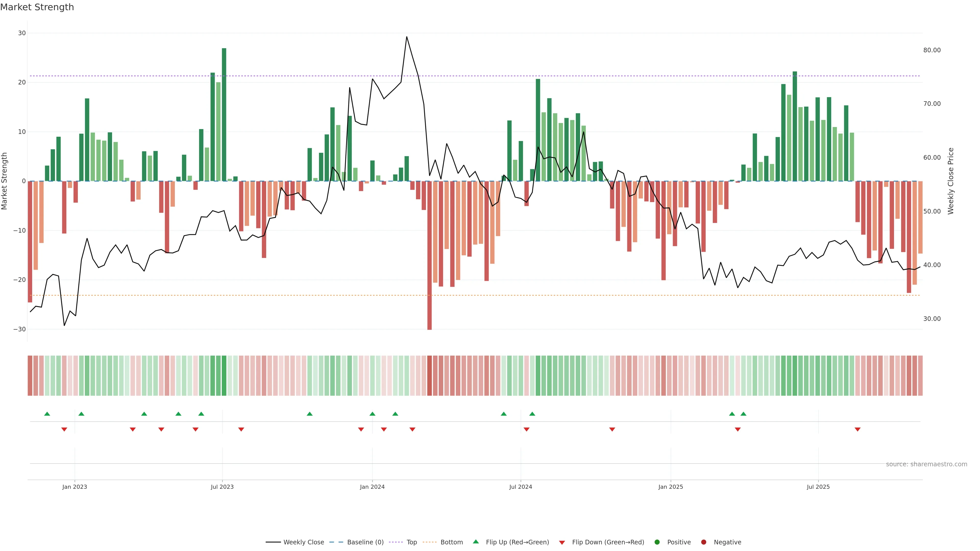Image resolution: width=980 pixels, height=551 pixels.
Task: Click the dark green heatmap cell near Jul 2023
Action: pyautogui.click(x=224, y=375)
